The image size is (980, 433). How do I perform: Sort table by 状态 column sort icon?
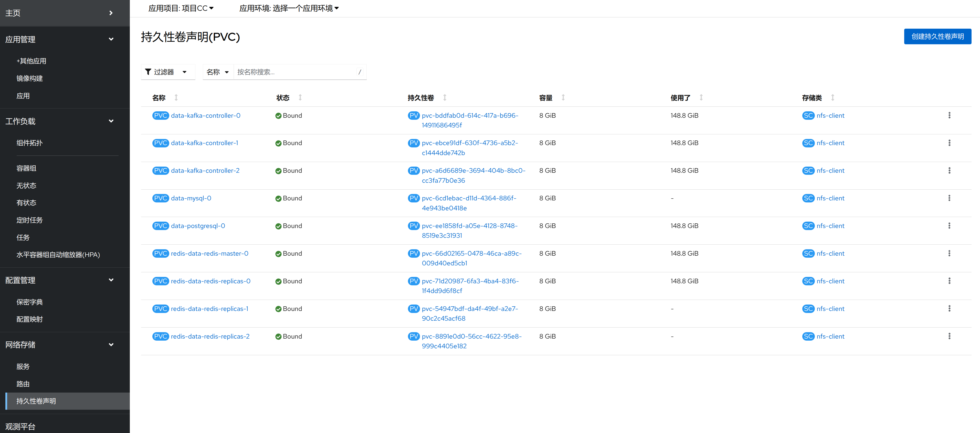300,98
